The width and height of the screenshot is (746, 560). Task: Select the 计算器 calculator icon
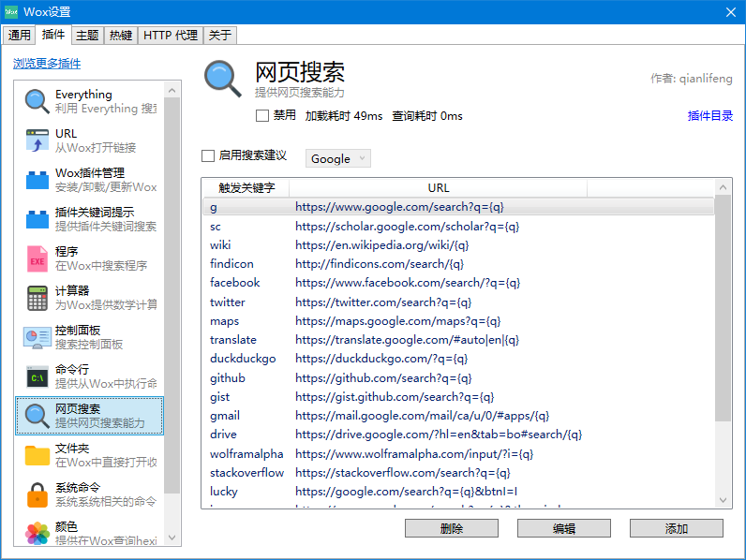coord(37,298)
